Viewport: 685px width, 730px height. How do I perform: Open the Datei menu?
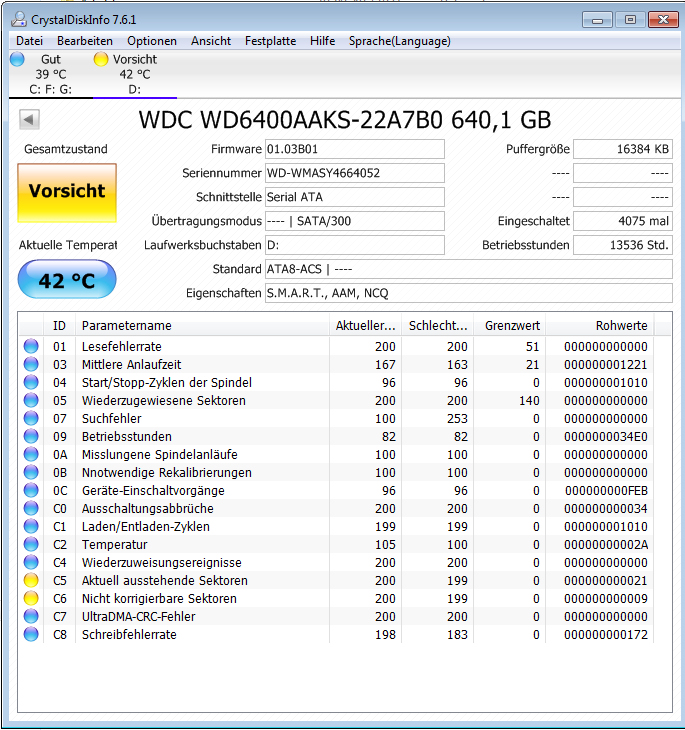point(29,41)
